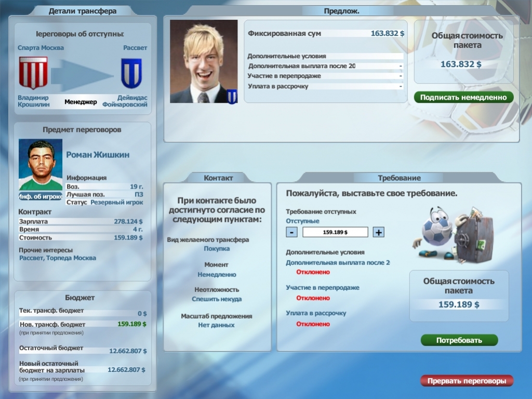The image size is (532, 399).
Task: Click Отклонено under Уплата в рассрочку
Action: [x=313, y=324]
